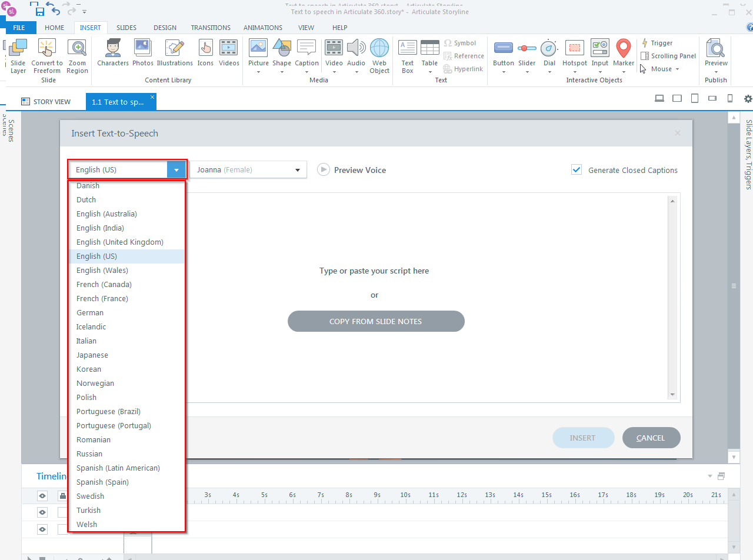The height and width of the screenshot is (560, 753).
Task: Click the Input interactive object icon
Action: click(x=600, y=48)
